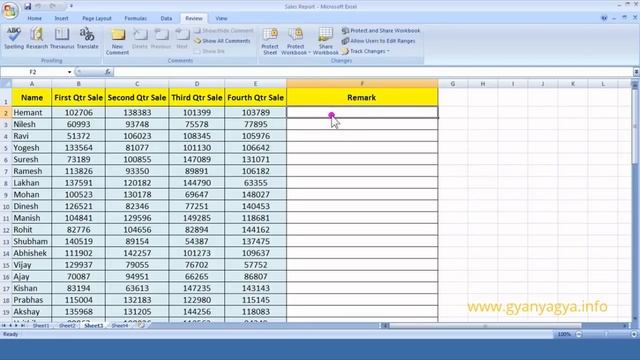Open the Research pane
The image size is (640, 360).
click(x=37, y=38)
